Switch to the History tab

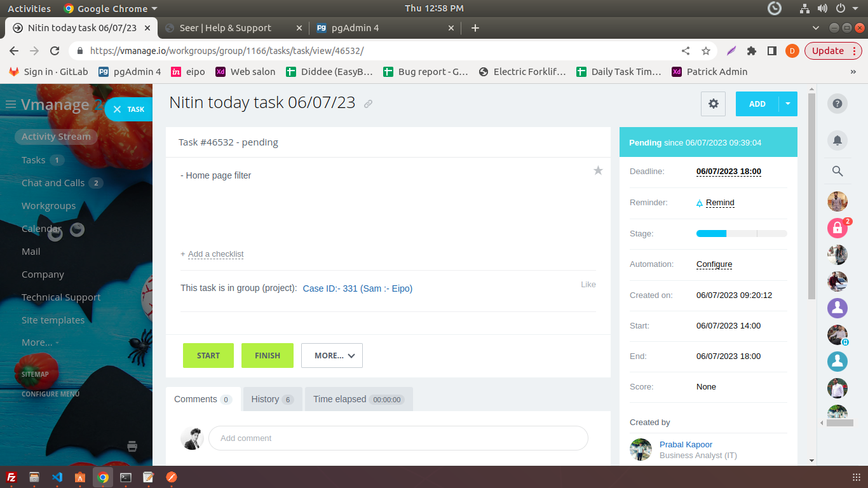[271, 399]
